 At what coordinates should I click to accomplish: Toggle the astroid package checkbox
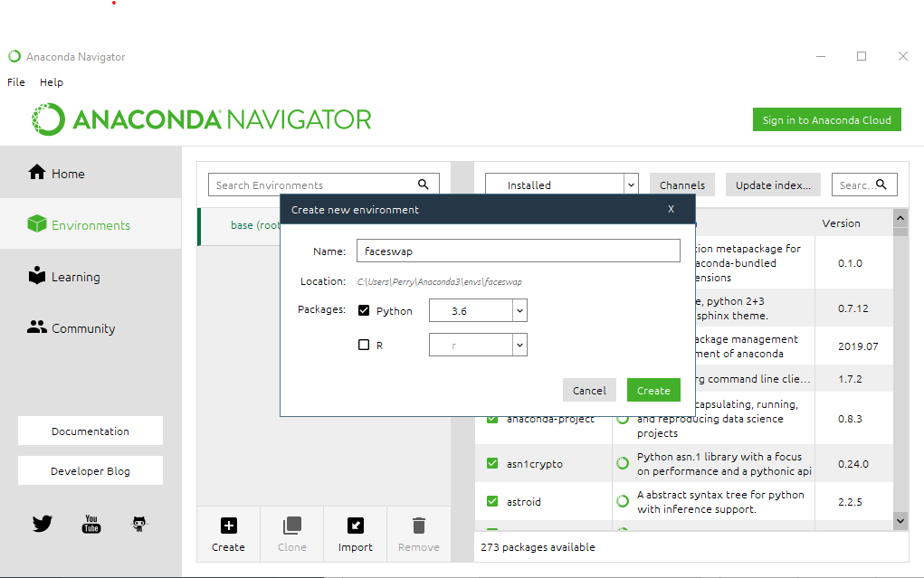[x=492, y=501]
